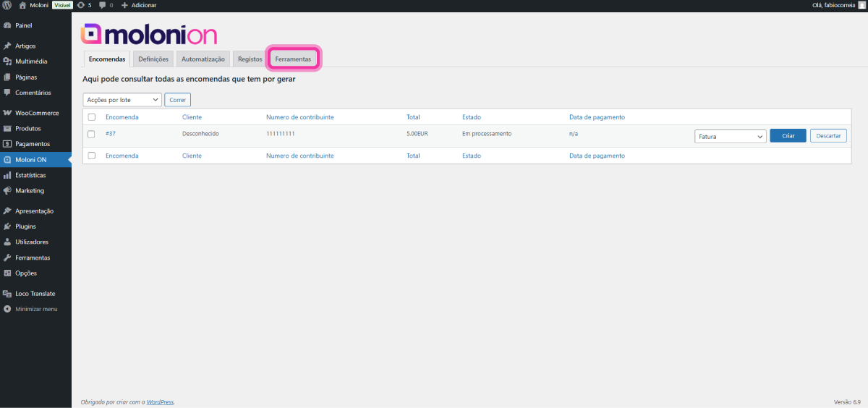Viewport: 868px width, 408px height.
Task: Expand the Fatura document type dropdown
Action: pos(730,136)
